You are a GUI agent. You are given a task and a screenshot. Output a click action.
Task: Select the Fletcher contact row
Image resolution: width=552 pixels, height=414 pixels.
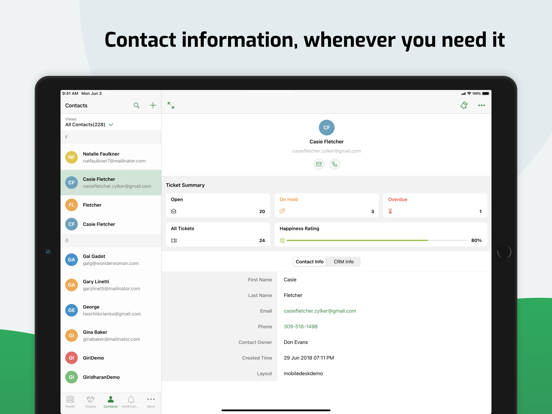click(111, 205)
